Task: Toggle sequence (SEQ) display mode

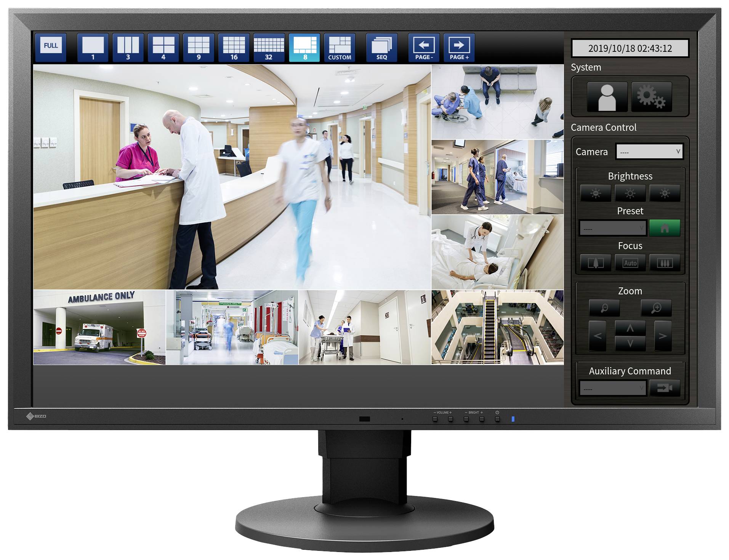Action: pyautogui.click(x=381, y=46)
